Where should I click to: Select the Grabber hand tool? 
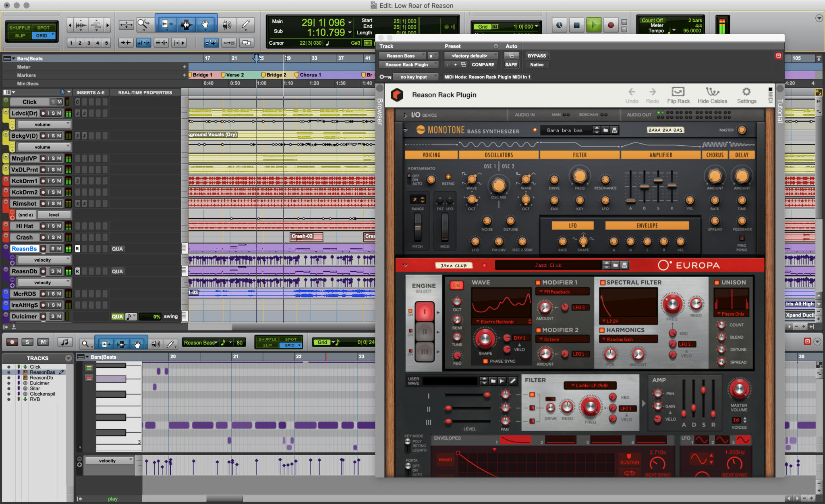click(x=205, y=24)
